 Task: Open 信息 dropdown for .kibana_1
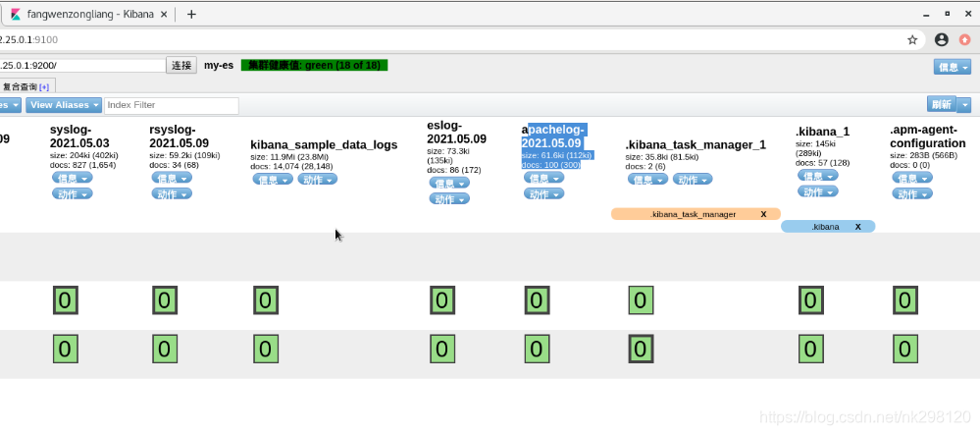[818, 176]
